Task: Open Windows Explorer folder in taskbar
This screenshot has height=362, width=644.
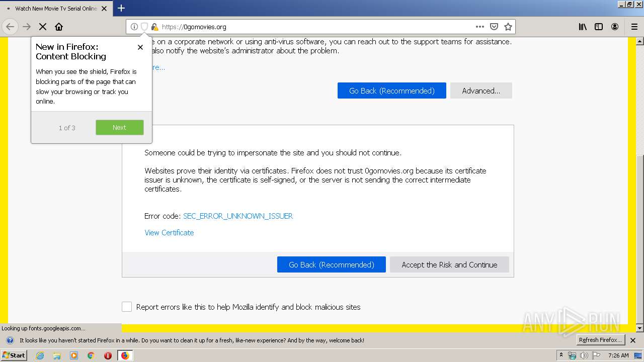Action: [x=57, y=355]
